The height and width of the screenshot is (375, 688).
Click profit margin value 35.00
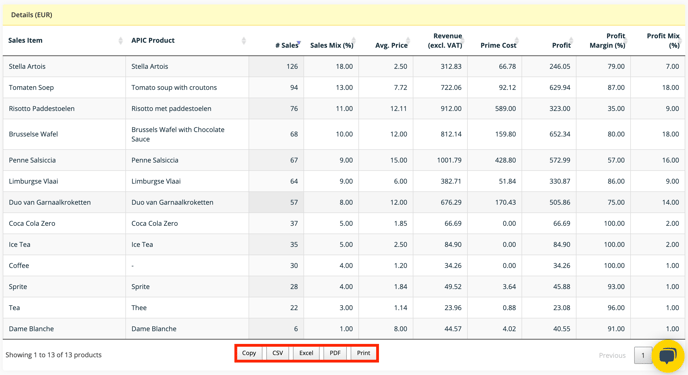pos(616,109)
